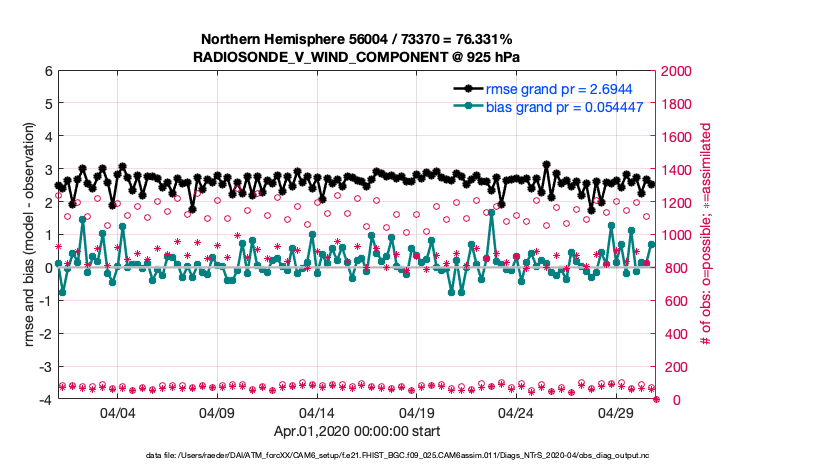Click the 04/29 x-axis tick label

pyautogui.click(x=615, y=412)
